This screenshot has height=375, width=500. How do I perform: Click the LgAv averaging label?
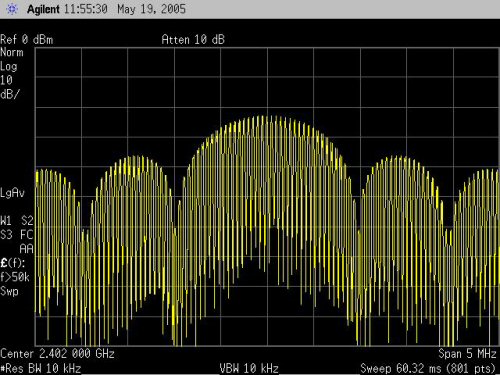13,193
